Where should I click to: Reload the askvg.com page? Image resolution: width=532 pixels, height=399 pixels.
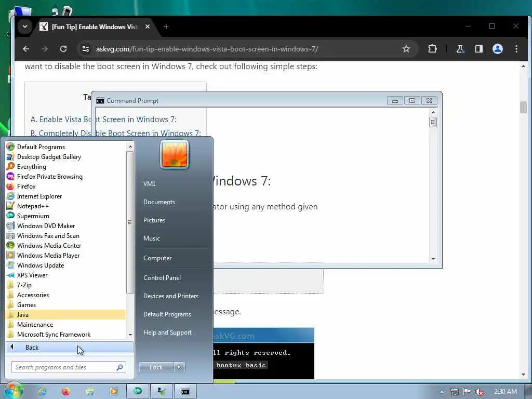pos(63,49)
